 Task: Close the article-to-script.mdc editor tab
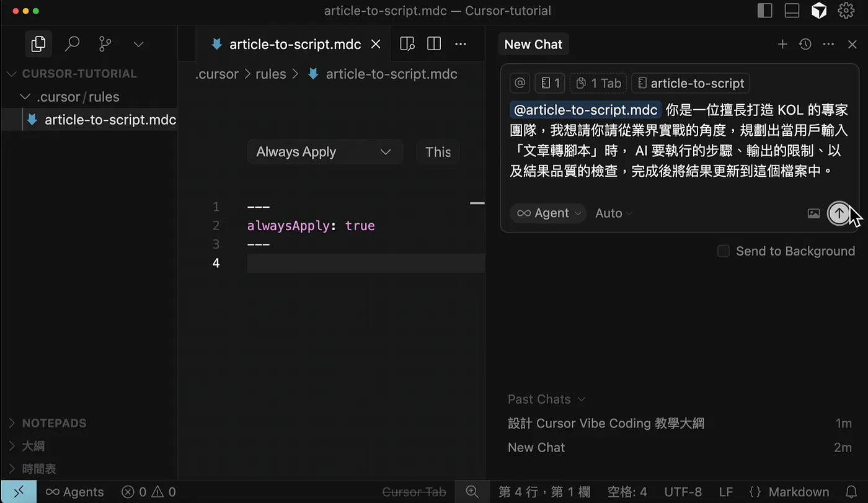375,44
